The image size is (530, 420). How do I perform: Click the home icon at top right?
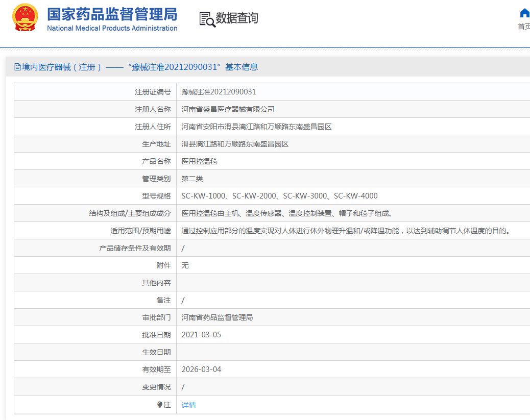point(524,13)
